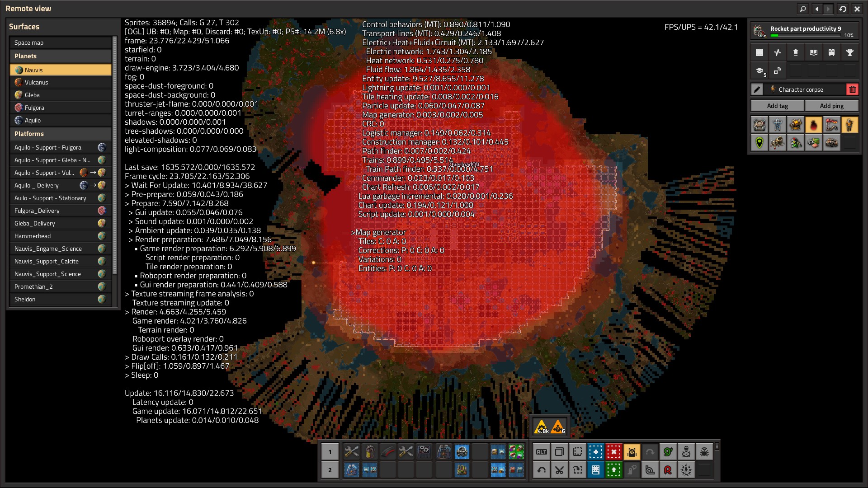Image resolution: width=868 pixels, height=488 pixels.
Task: Select the cut scissors tool
Action: coord(560,470)
